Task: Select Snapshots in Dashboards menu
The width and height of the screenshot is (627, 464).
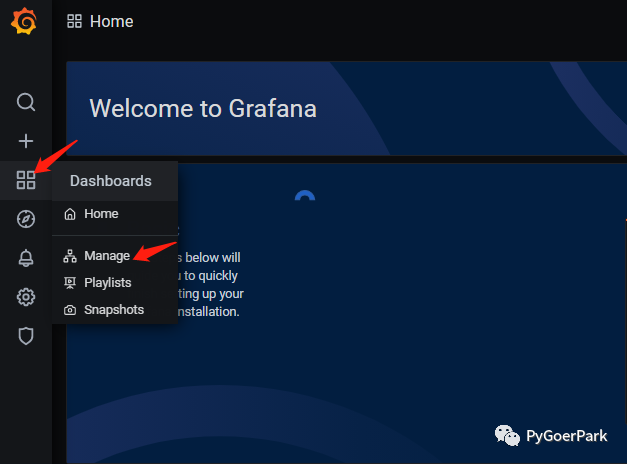Action: [x=115, y=310]
